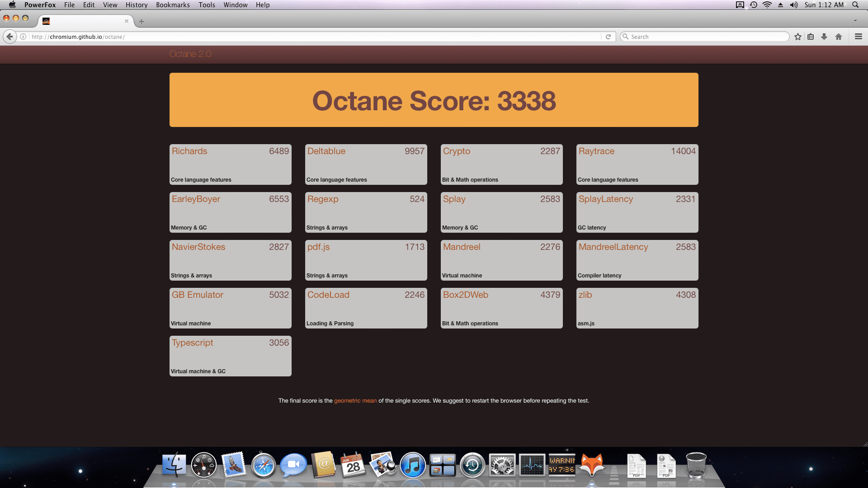Choose the zlib benchmark name
The height and width of the screenshot is (488, 868).
tap(585, 295)
